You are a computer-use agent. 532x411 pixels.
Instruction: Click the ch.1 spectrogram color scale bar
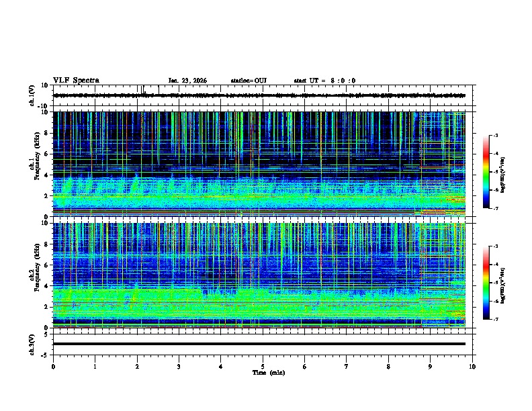(486, 172)
